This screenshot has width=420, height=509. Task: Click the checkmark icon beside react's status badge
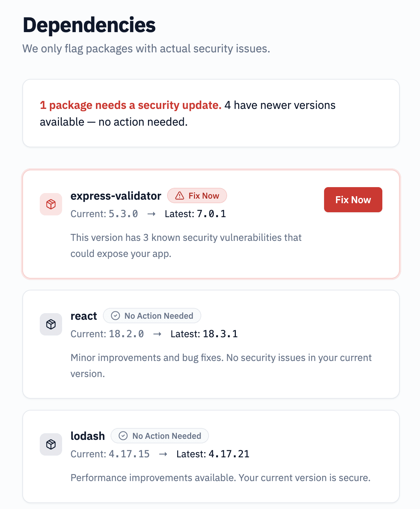pos(115,316)
